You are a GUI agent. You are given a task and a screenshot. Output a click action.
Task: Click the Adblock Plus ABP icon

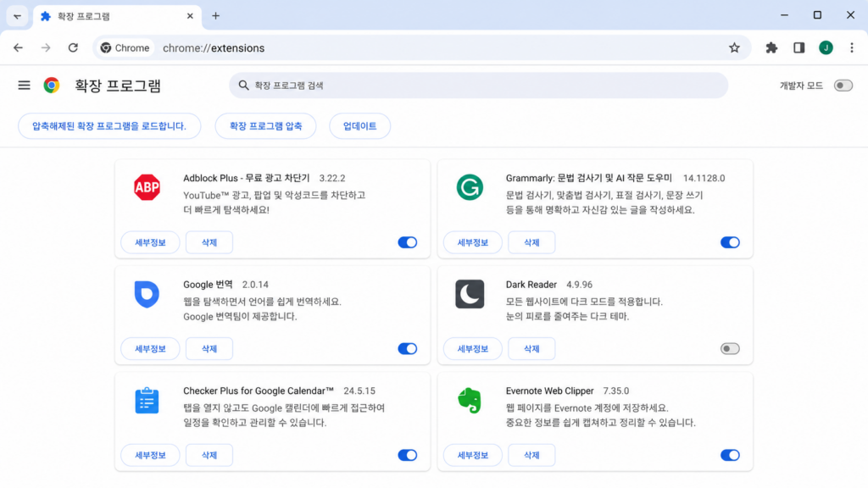147,187
